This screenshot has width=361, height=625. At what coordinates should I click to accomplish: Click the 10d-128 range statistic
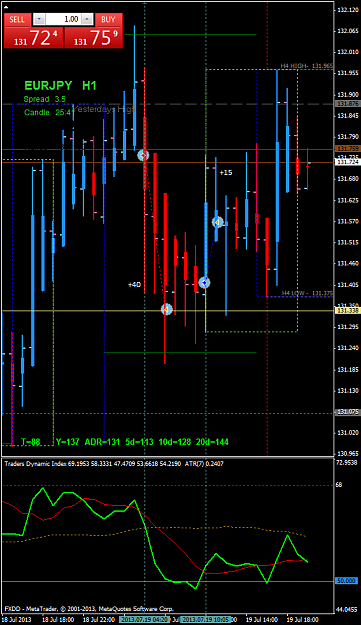coord(175,442)
